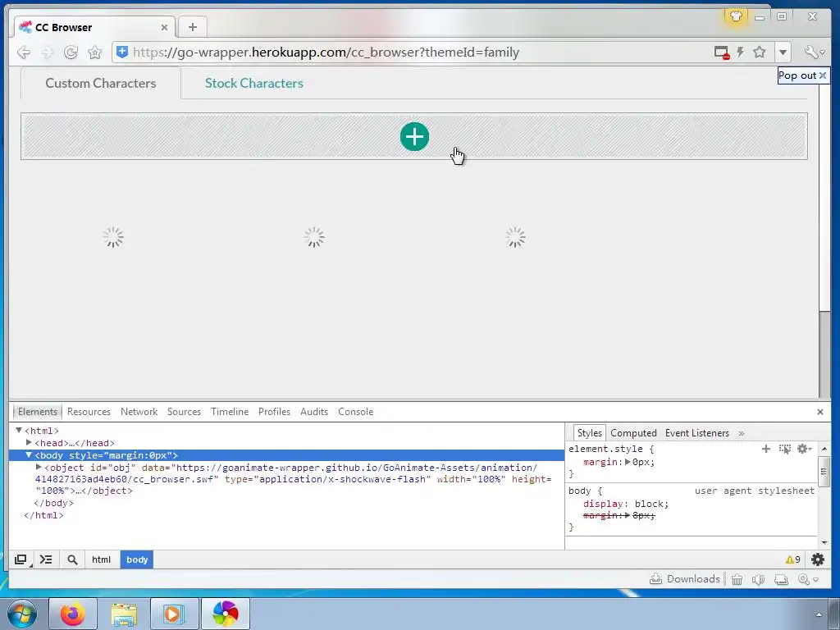Open the Profiles devtools panel
This screenshot has width=840, height=630.
(274, 412)
